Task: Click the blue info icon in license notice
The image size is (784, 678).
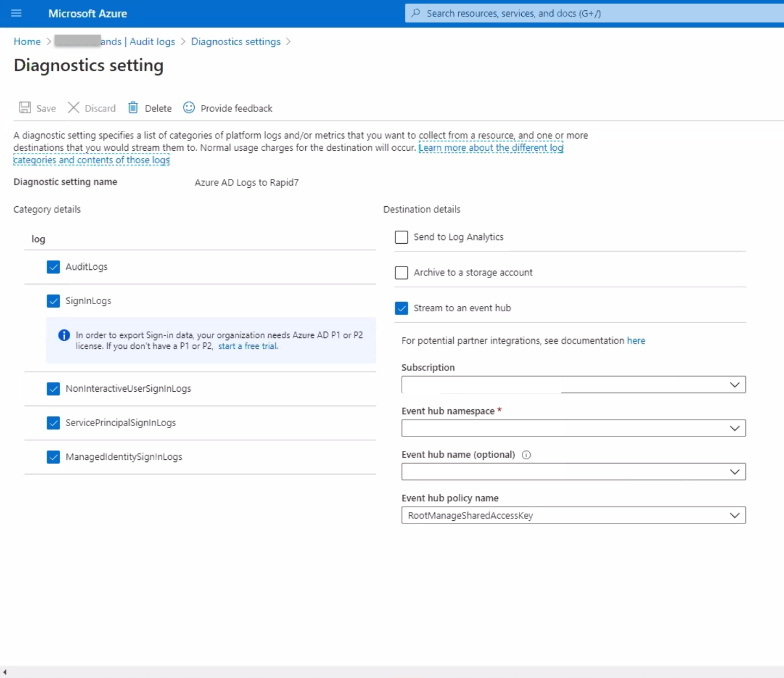Action: [64, 335]
